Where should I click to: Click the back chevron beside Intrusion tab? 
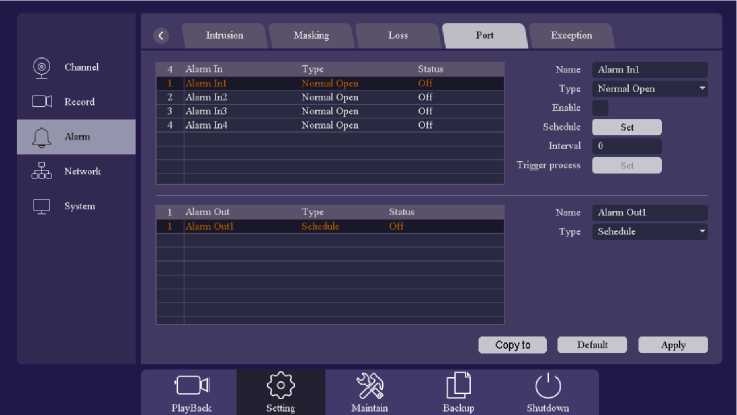coord(162,36)
